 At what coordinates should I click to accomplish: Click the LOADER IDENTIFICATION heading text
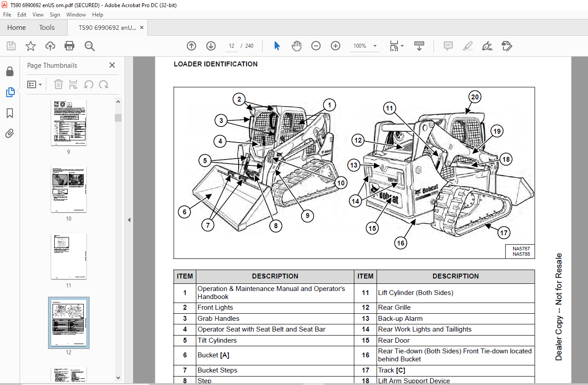coord(215,64)
